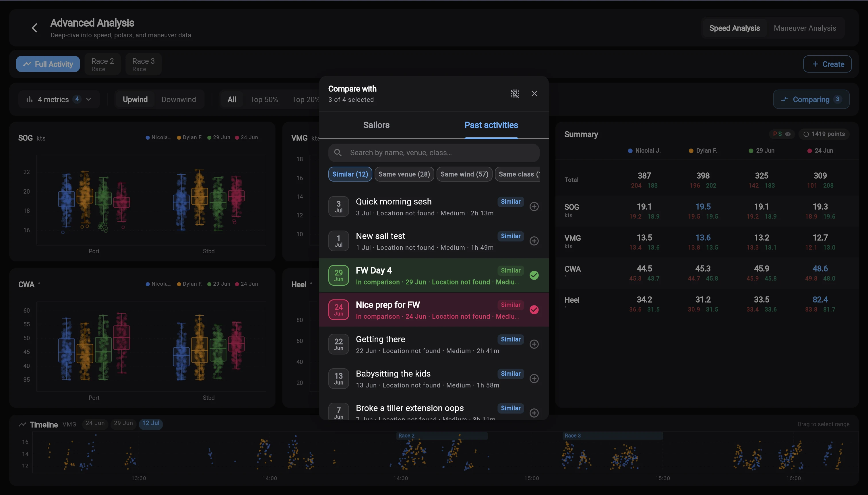Click the Nicolai J. blue dot in Summary
Viewport: 868px width, 495px height.
click(x=630, y=151)
